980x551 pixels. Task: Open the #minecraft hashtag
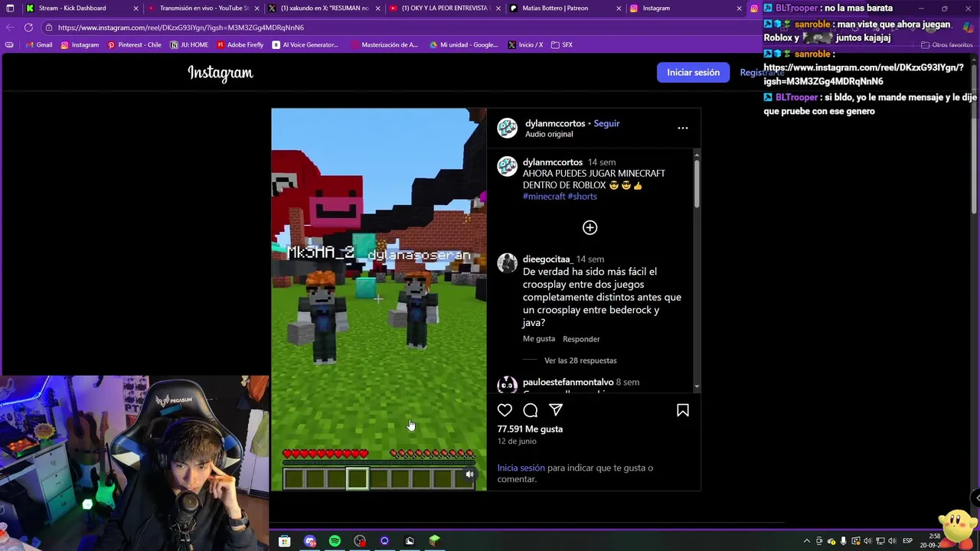(x=544, y=197)
